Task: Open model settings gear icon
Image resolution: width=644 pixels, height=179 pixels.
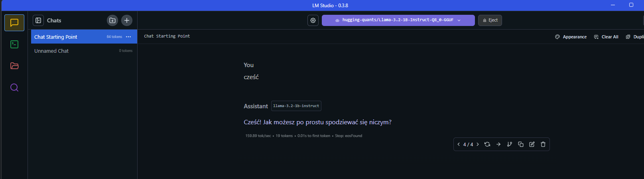Action: pos(313,20)
